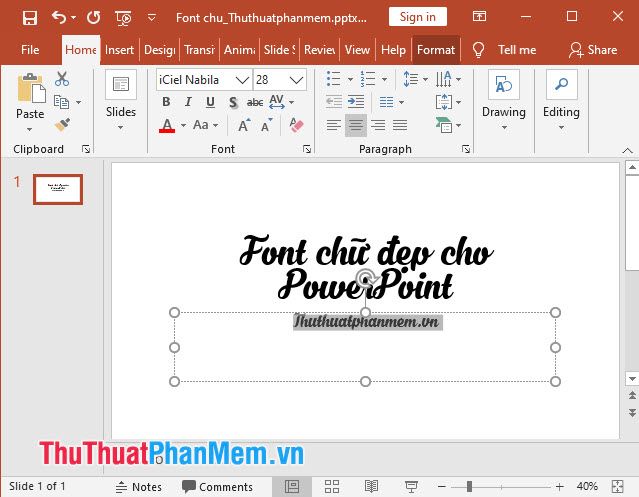Repeat the last action
Viewport: 639px width, 497px height.
tap(93, 18)
